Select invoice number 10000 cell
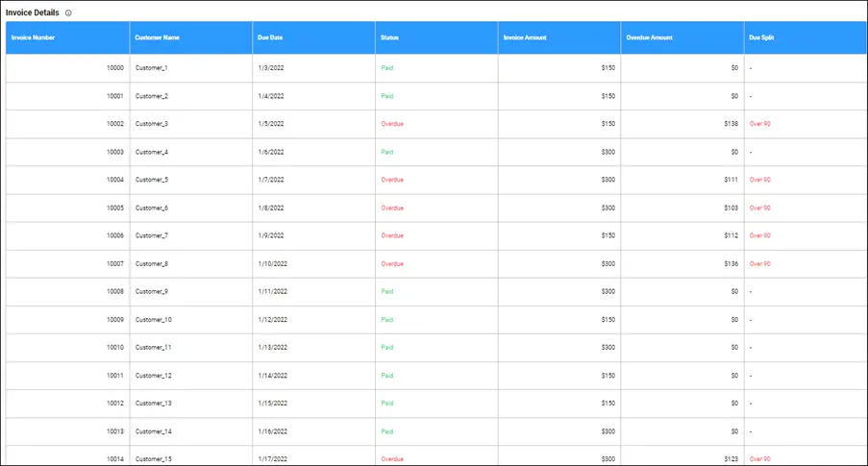 click(x=114, y=68)
